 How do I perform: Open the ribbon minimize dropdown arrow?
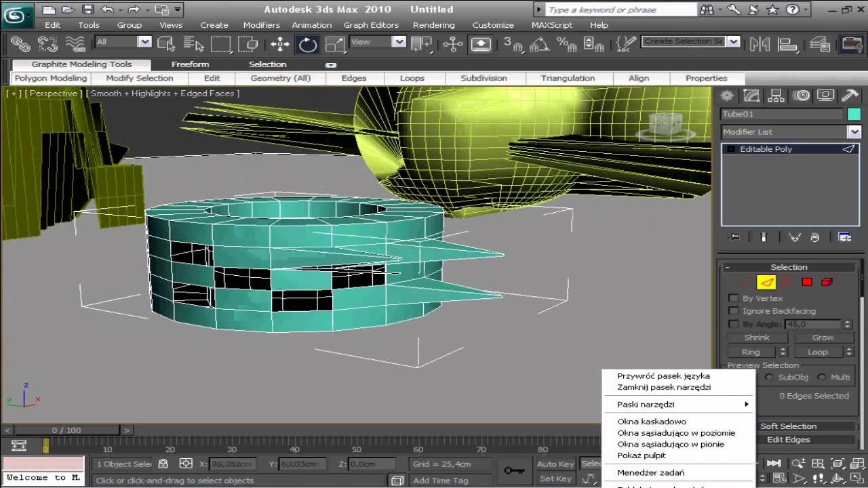coord(331,65)
